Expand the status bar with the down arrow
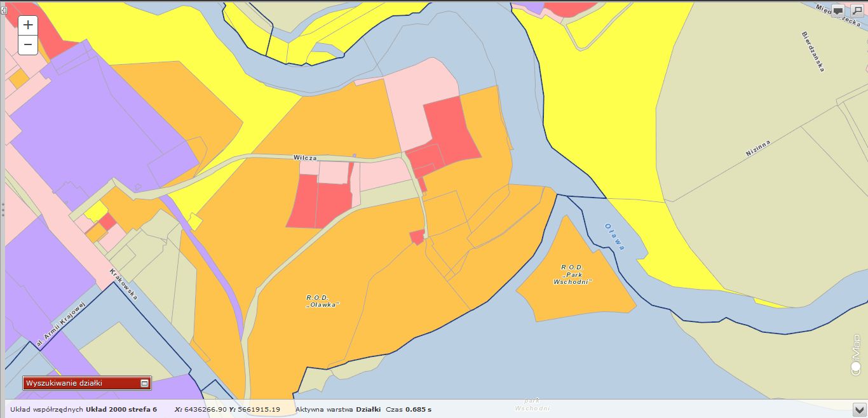Screen dimensions: 868x418 point(859,409)
